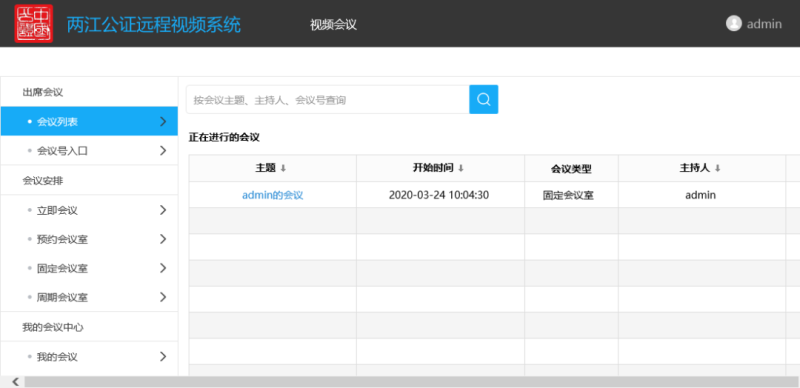The image size is (800, 388).
Task: Expand the 立即会议 chevron
Action: [163, 210]
